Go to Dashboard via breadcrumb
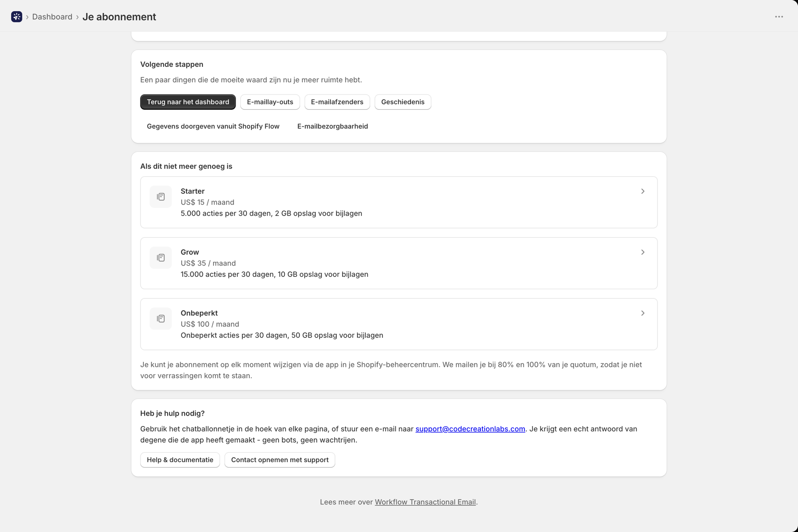This screenshot has width=798, height=532. click(x=52, y=17)
